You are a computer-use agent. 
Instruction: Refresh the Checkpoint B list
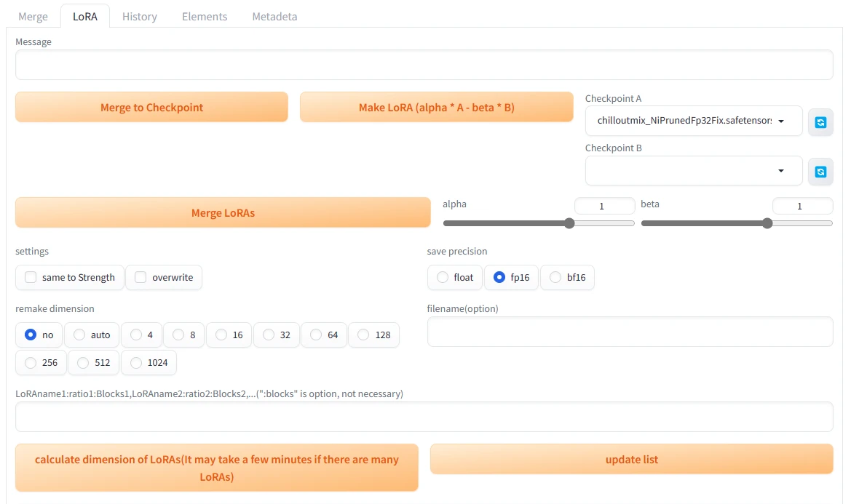coord(820,172)
